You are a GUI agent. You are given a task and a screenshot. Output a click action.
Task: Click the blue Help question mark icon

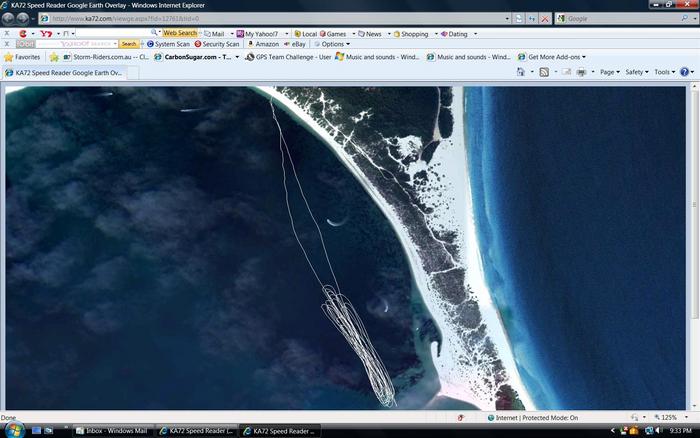click(x=685, y=72)
